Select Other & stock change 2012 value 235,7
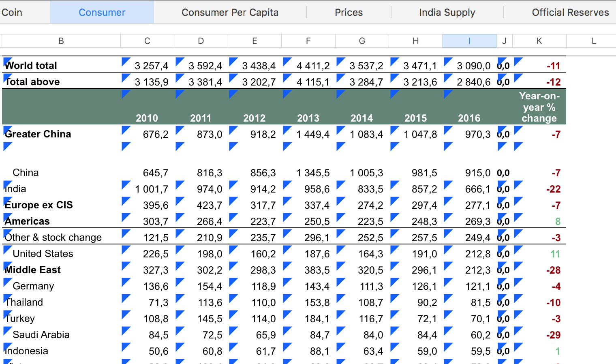The width and height of the screenshot is (616, 364). (x=263, y=238)
